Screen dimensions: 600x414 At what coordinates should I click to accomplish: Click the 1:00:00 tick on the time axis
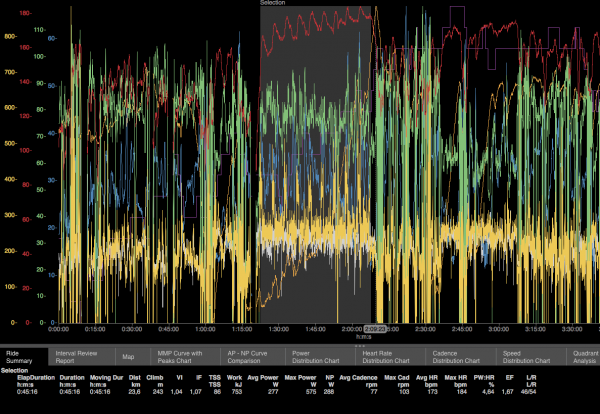coord(204,328)
